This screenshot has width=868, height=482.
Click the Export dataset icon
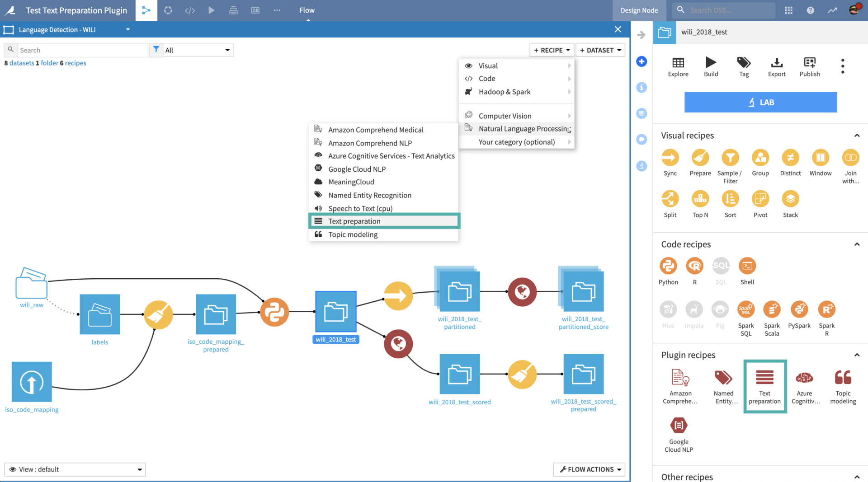click(x=776, y=63)
